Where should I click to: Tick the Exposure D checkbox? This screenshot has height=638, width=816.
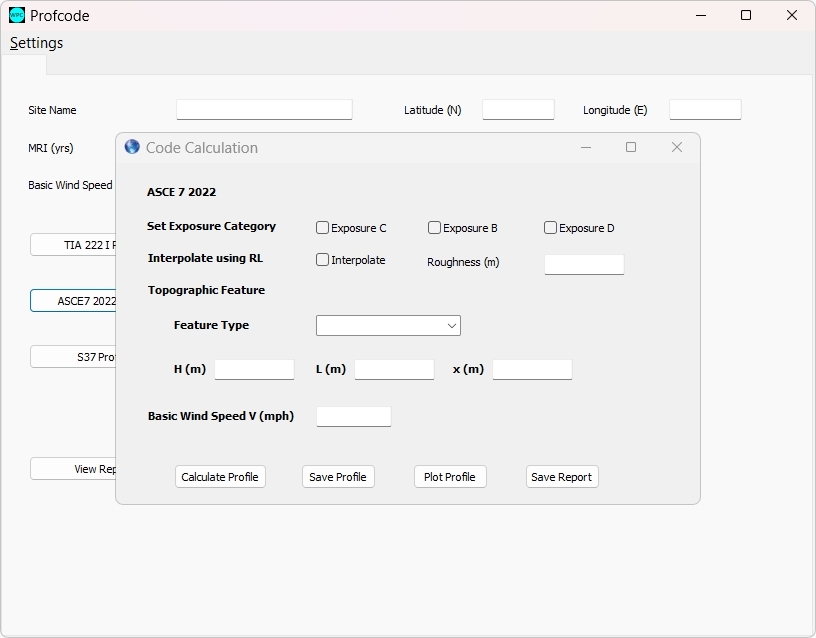point(551,228)
